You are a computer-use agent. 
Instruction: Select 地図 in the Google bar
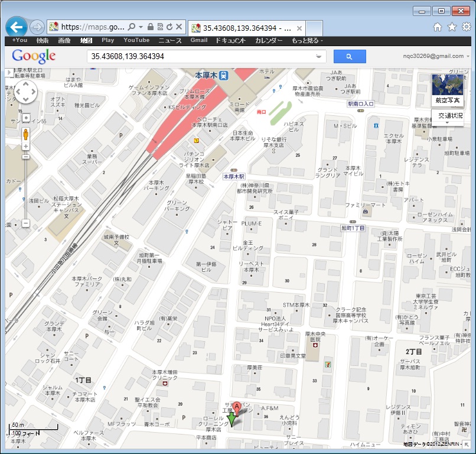(x=86, y=40)
